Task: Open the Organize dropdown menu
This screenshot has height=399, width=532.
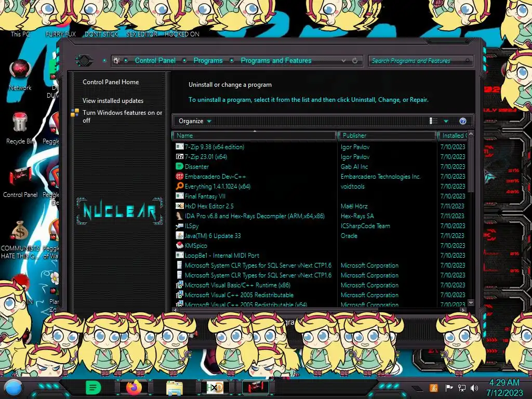Action: pos(195,121)
